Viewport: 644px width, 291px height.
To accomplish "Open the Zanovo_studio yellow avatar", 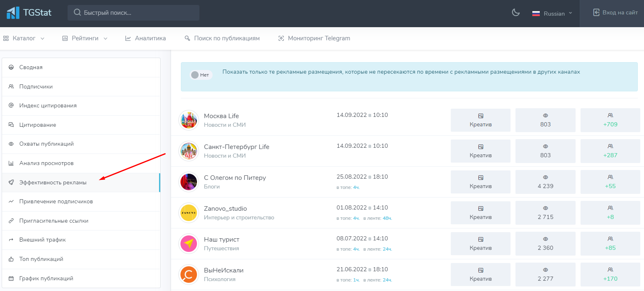I will point(188,213).
